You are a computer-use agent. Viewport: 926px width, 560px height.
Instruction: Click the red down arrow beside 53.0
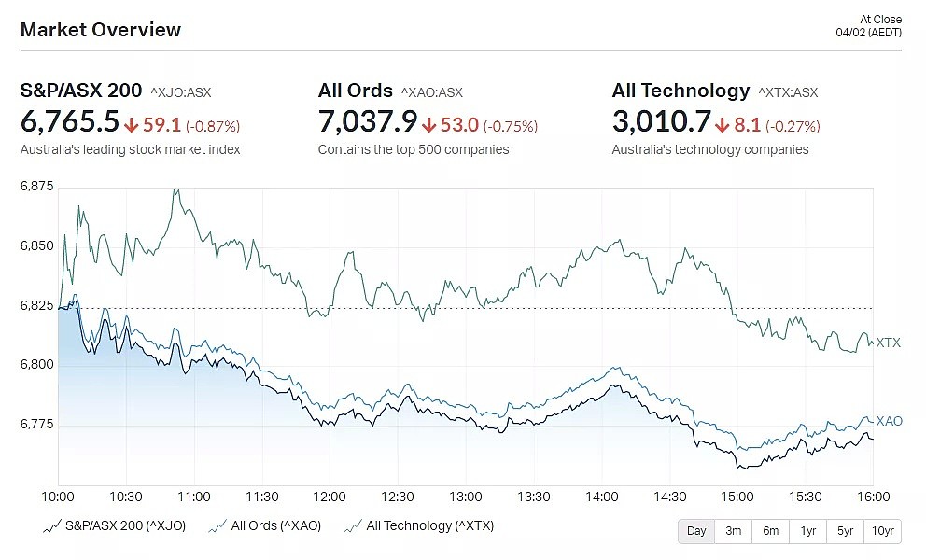pos(428,125)
